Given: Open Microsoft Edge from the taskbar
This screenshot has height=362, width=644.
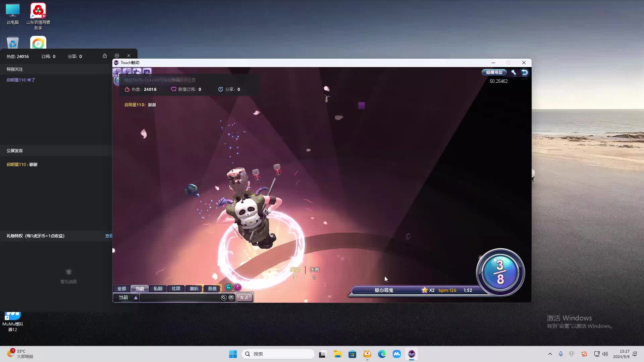Looking at the screenshot, I should [x=382, y=354].
